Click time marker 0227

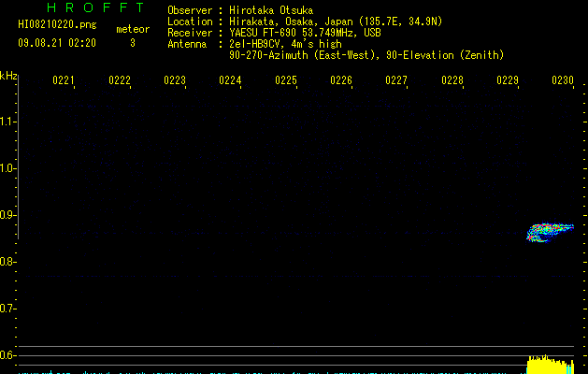pos(396,80)
